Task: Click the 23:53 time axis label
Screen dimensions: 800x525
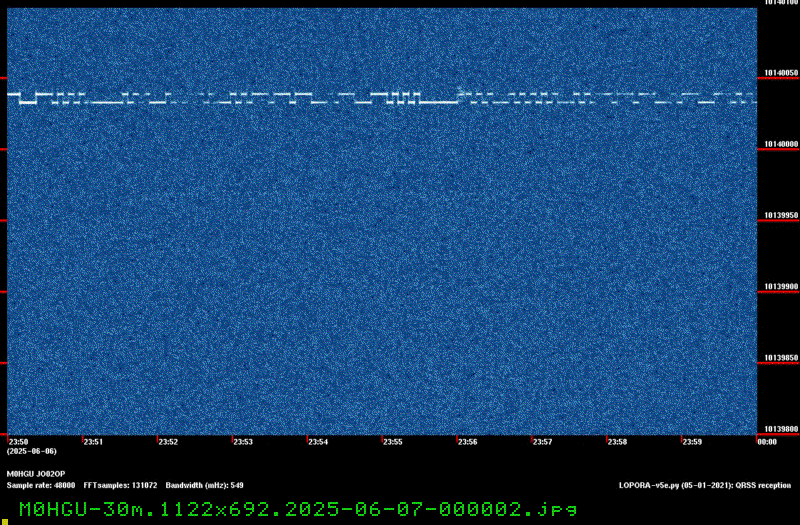Action: click(x=243, y=442)
